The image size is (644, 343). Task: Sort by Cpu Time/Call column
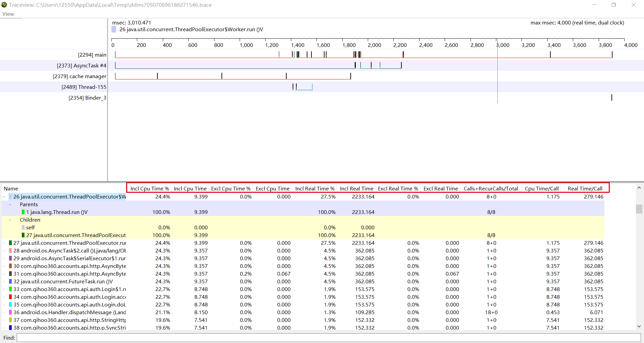(x=542, y=188)
